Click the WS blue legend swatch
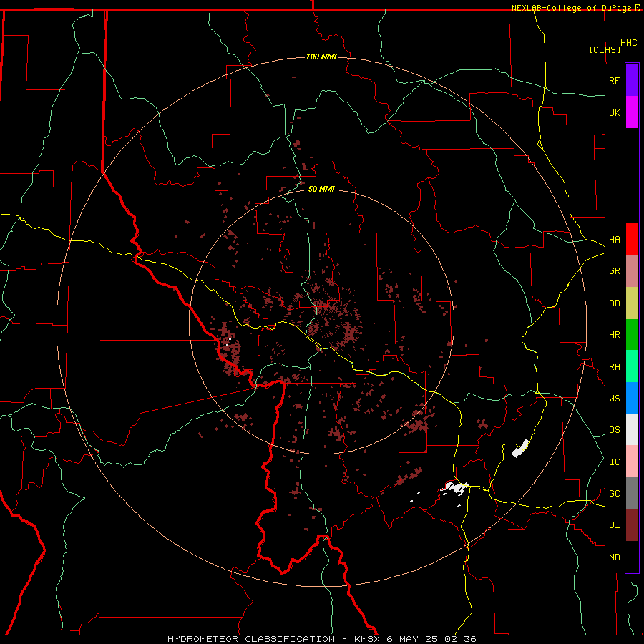Viewport: 644px width, 644px height. coord(632,398)
